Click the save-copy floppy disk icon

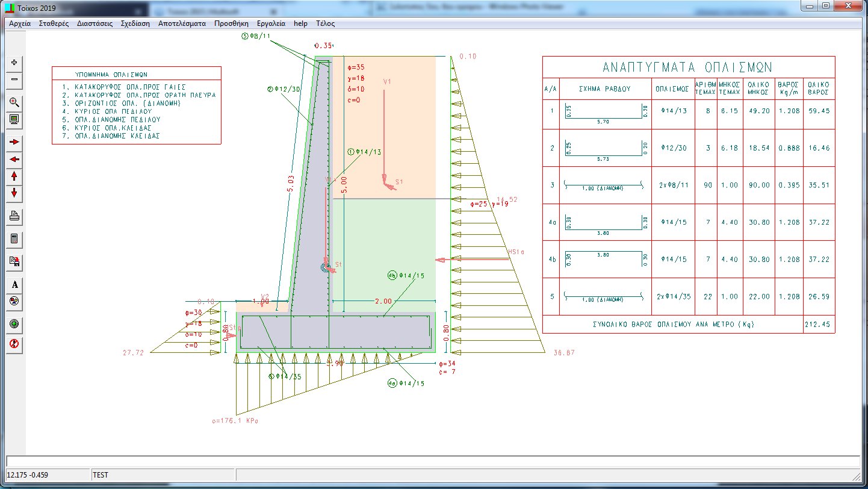click(x=14, y=261)
